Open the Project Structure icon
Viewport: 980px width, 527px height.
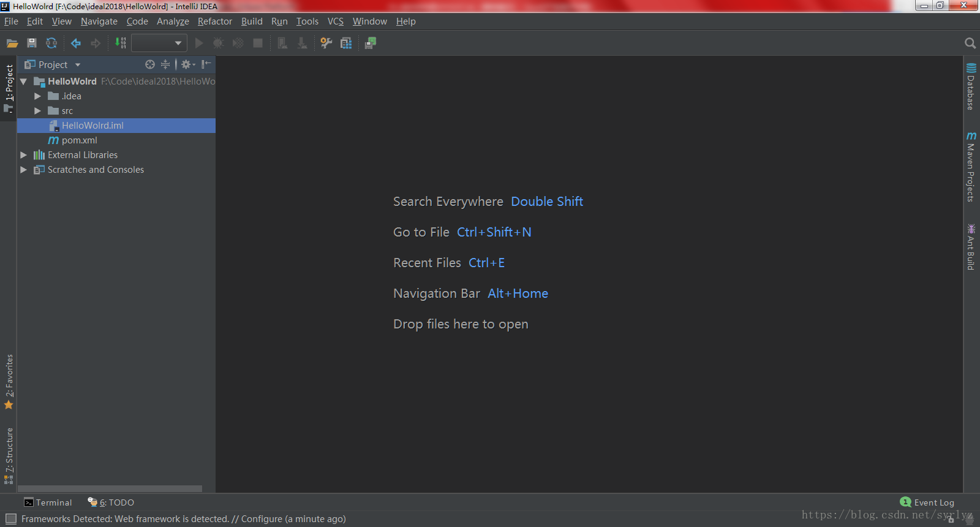346,43
